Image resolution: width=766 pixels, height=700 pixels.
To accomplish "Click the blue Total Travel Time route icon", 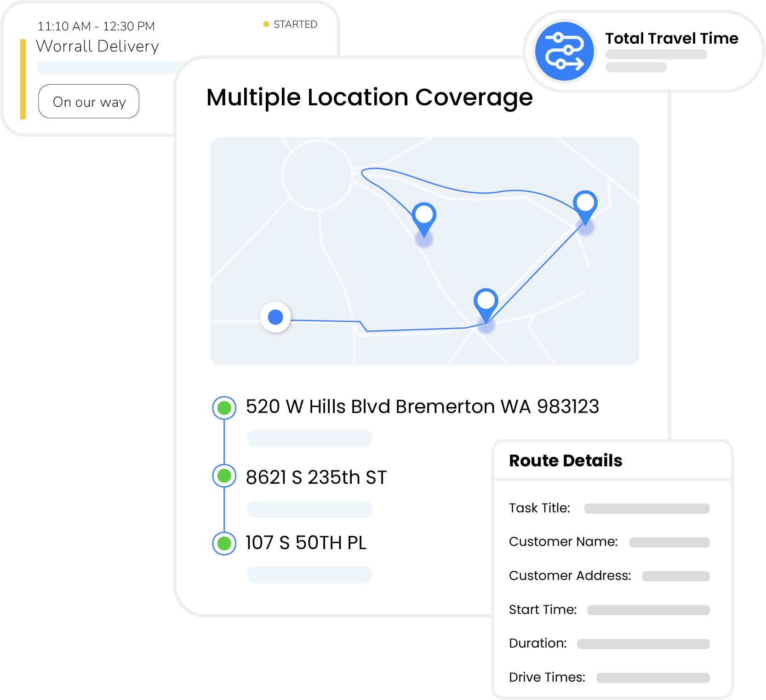I will 564,52.
